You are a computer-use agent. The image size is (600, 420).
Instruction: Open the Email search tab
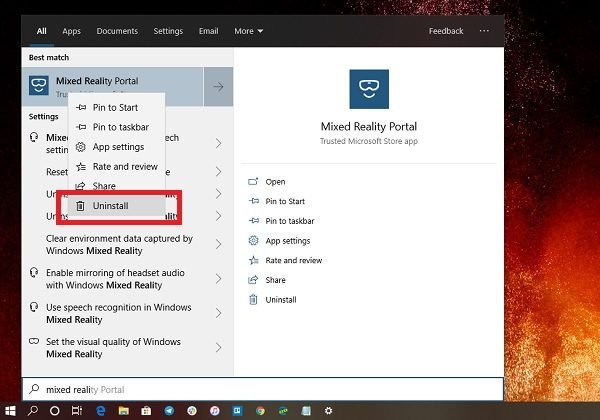click(x=208, y=31)
